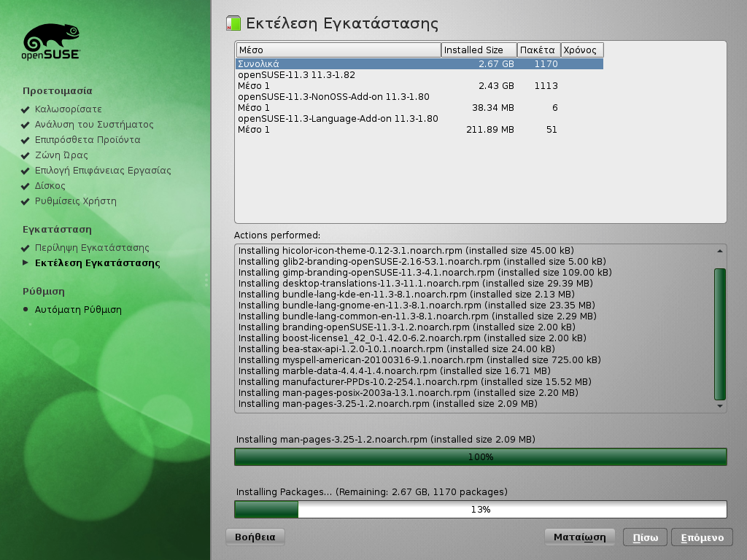The height and width of the screenshot is (560, 747).
Task: Click the bea-stax-api log line
Action: pos(396,349)
